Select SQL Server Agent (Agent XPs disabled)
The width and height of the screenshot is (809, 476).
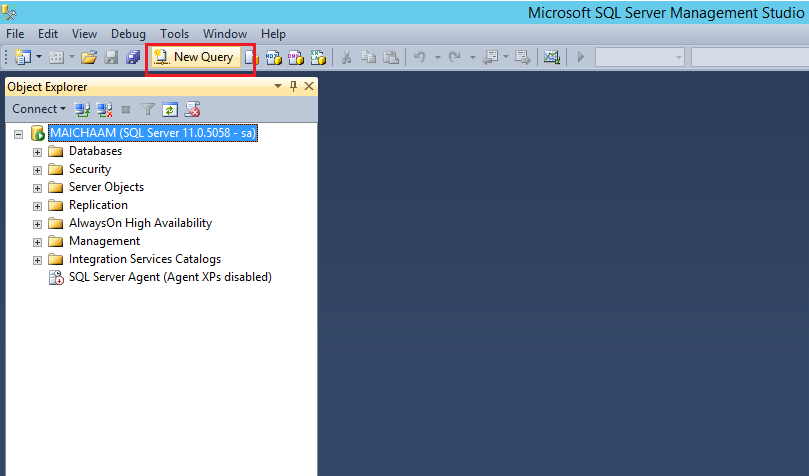click(170, 277)
